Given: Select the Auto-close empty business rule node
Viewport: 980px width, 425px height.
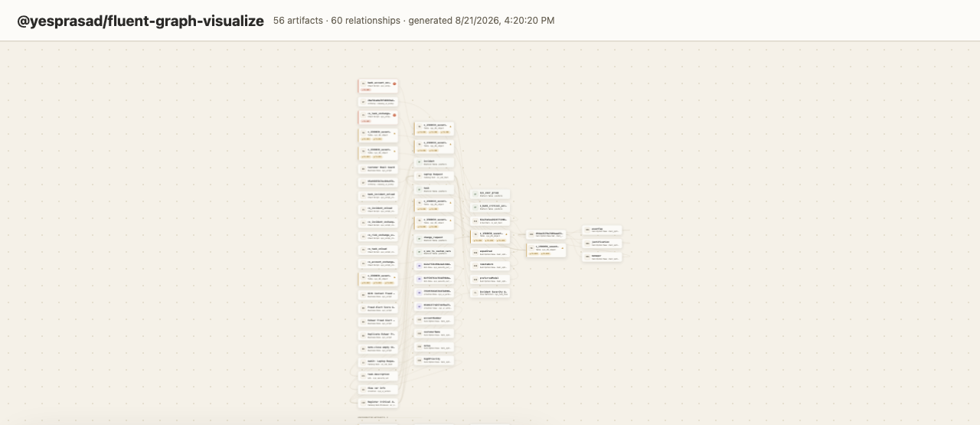Looking at the screenshot, I should coord(378,348).
